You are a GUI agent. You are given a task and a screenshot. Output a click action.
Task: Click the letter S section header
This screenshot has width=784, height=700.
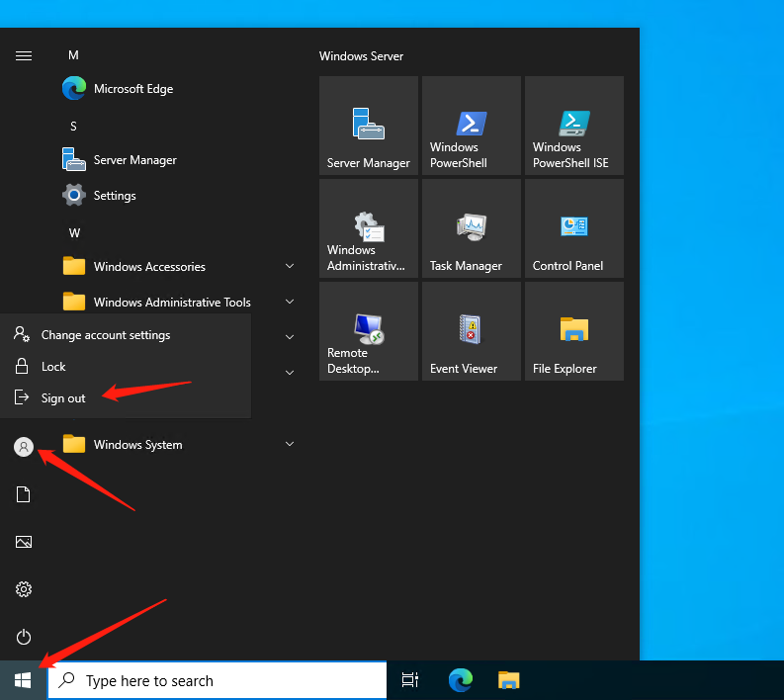pos(73,126)
